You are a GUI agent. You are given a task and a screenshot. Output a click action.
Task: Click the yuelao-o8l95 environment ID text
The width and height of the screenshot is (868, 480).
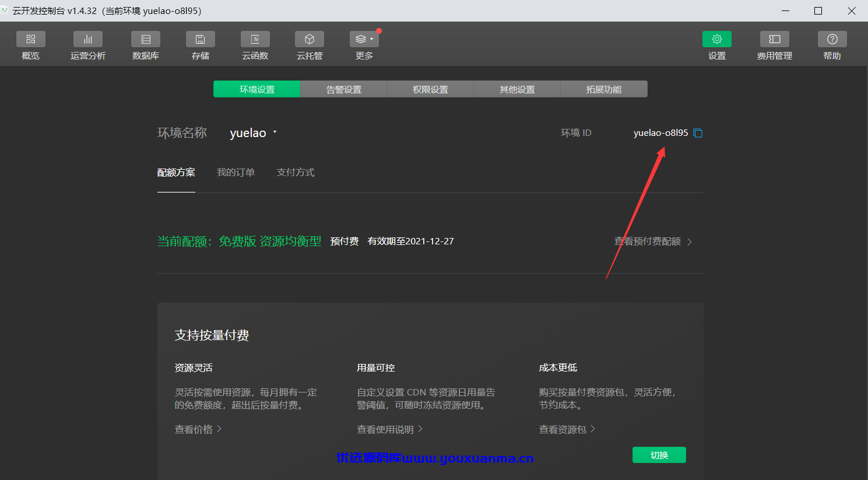(x=661, y=133)
